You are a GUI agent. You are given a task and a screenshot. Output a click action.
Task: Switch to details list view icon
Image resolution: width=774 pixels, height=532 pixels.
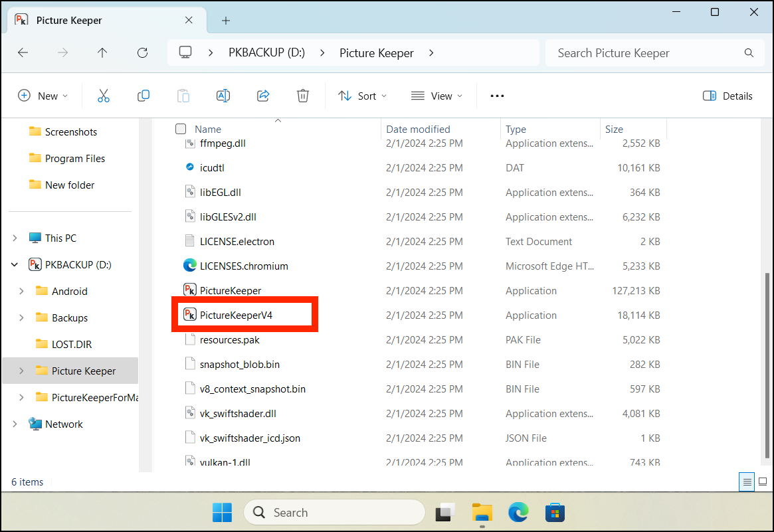(x=747, y=482)
